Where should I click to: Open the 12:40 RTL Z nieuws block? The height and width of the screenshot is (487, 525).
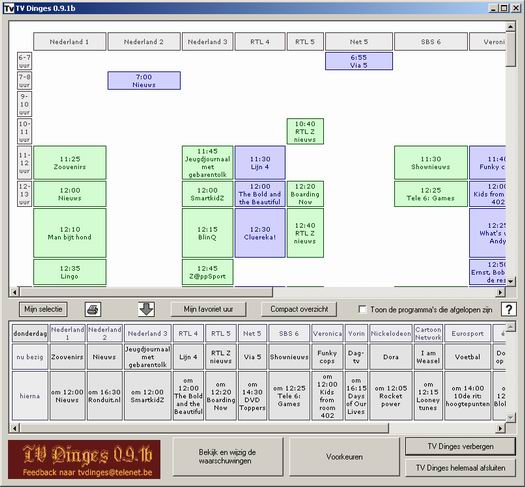tap(305, 233)
